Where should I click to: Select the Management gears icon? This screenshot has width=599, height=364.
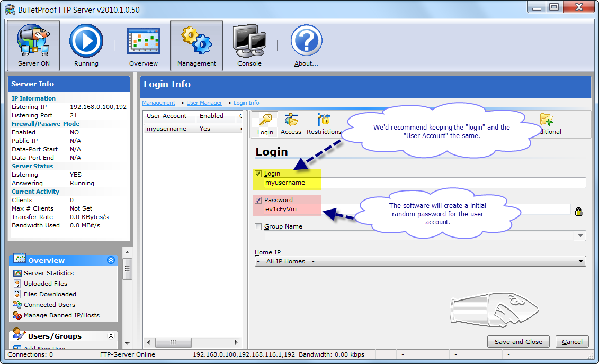(196, 46)
